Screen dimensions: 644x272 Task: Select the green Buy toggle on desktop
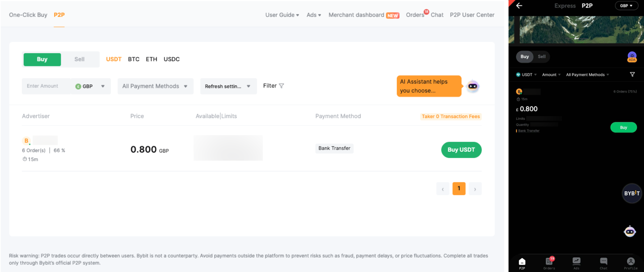(42, 59)
